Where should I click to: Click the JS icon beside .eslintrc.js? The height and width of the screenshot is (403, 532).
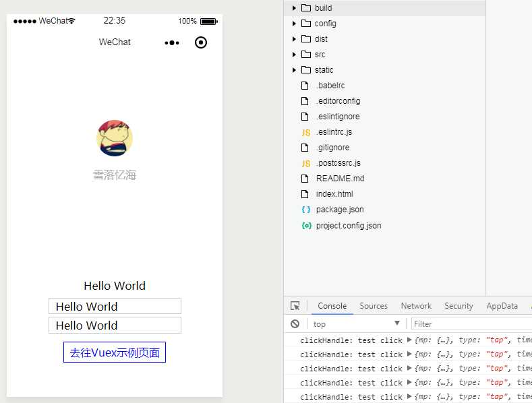coord(305,132)
